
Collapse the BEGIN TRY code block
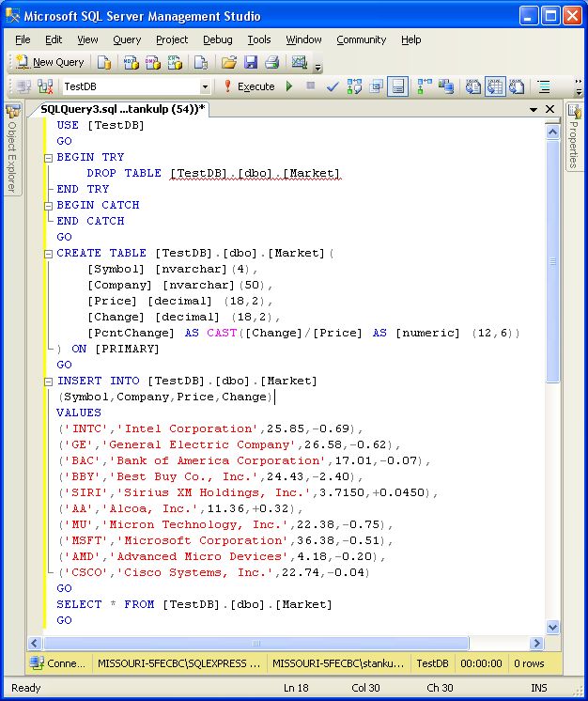[x=48, y=158]
